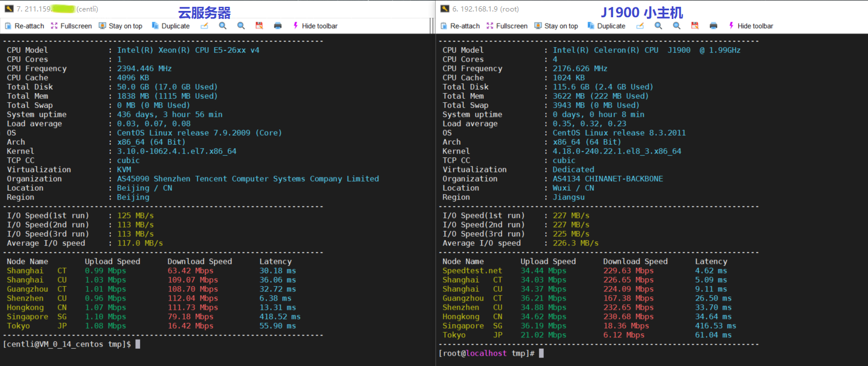
Task: Click "115.6 GB (2.4 GB Used)" disk value
Action: coord(603,87)
